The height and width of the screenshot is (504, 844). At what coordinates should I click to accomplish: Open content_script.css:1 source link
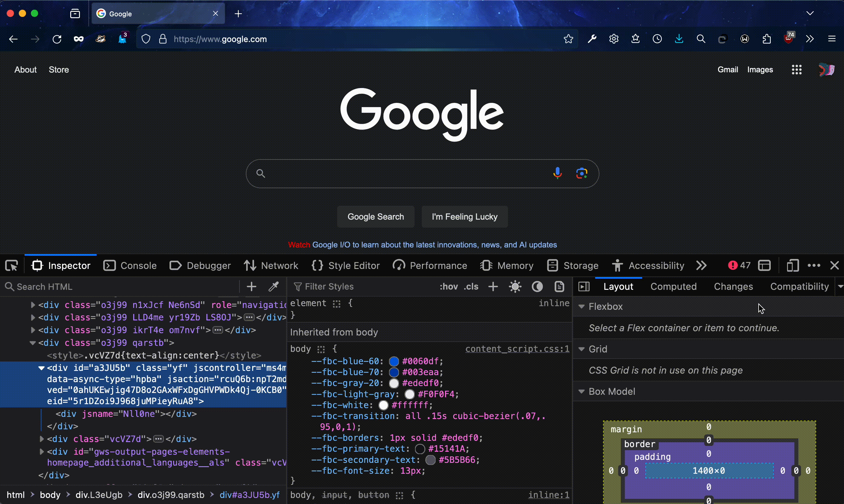click(517, 349)
